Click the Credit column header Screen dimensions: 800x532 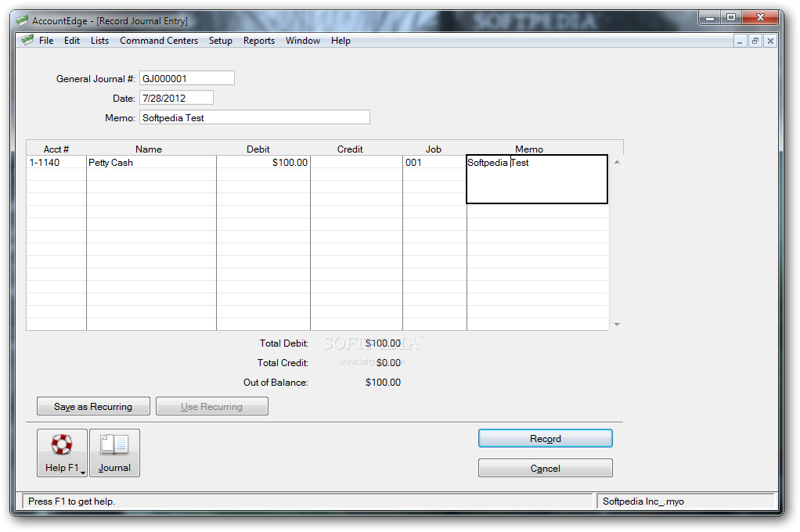click(x=350, y=149)
